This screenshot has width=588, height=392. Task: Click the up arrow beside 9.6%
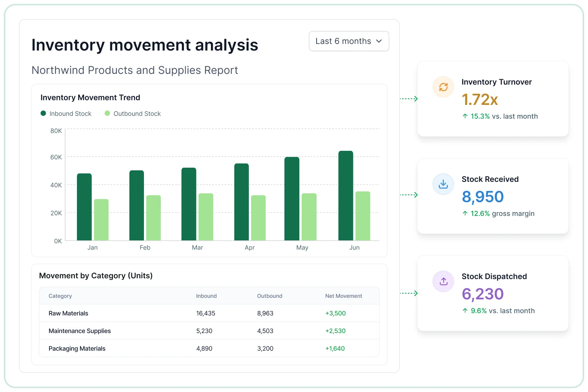(465, 310)
